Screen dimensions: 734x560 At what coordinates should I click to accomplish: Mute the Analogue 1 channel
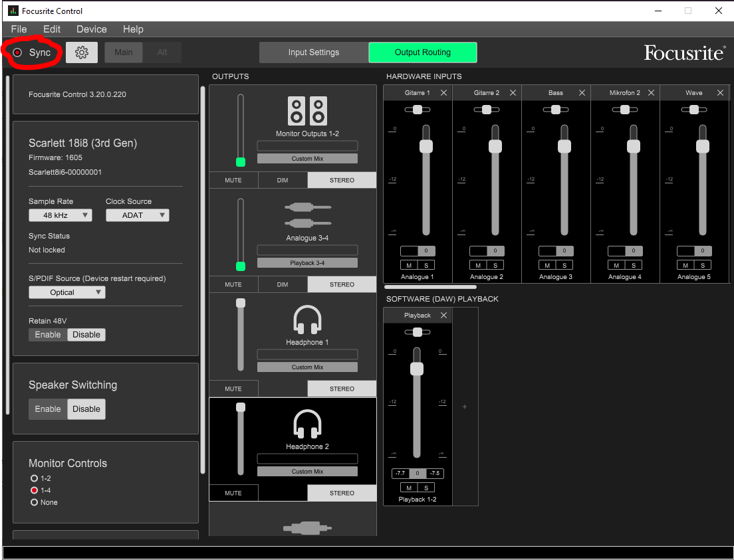[409, 265]
